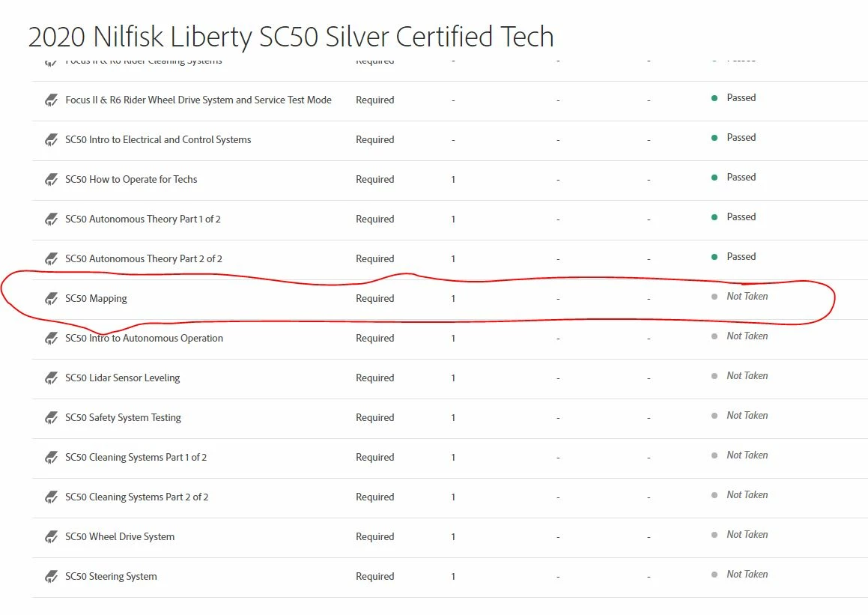
Task: Click the Not Taken status for SC50 Mapping
Action: tap(747, 296)
